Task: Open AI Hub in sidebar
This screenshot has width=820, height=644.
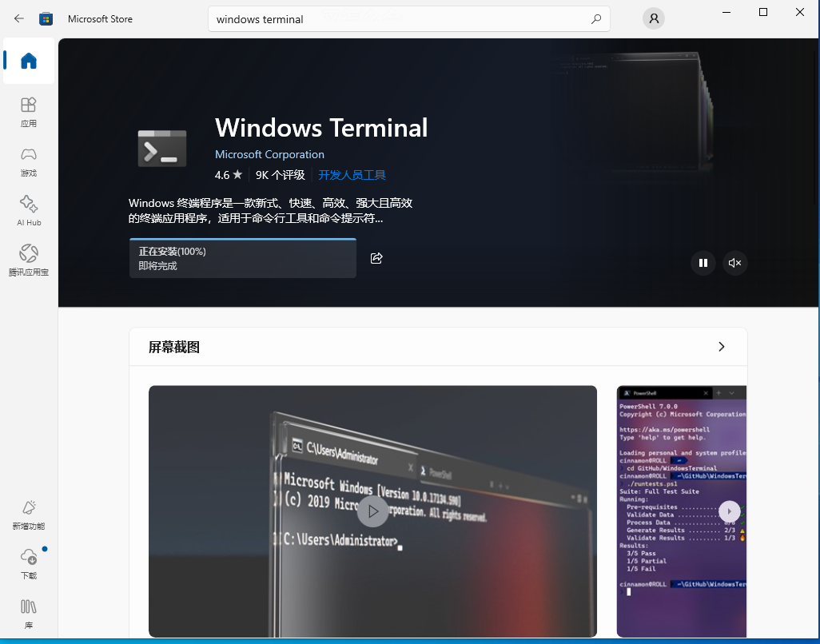Action: click(x=29, y=211)
